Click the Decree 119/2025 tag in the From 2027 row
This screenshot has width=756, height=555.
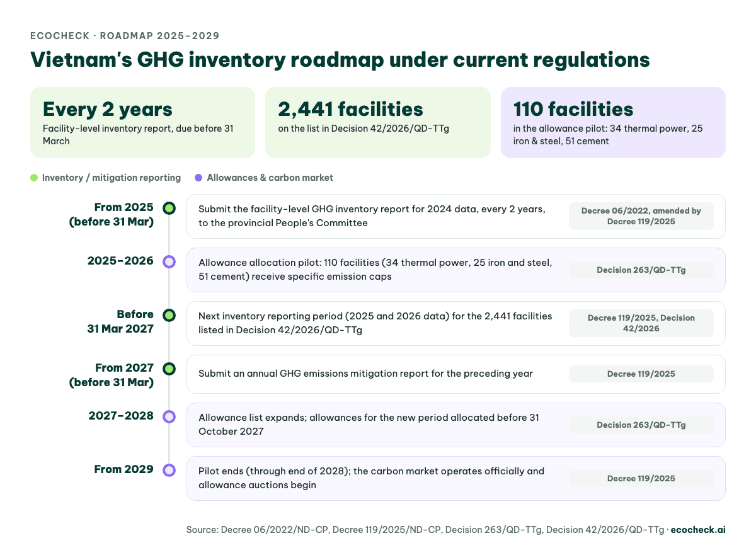(x=641, y=374)
